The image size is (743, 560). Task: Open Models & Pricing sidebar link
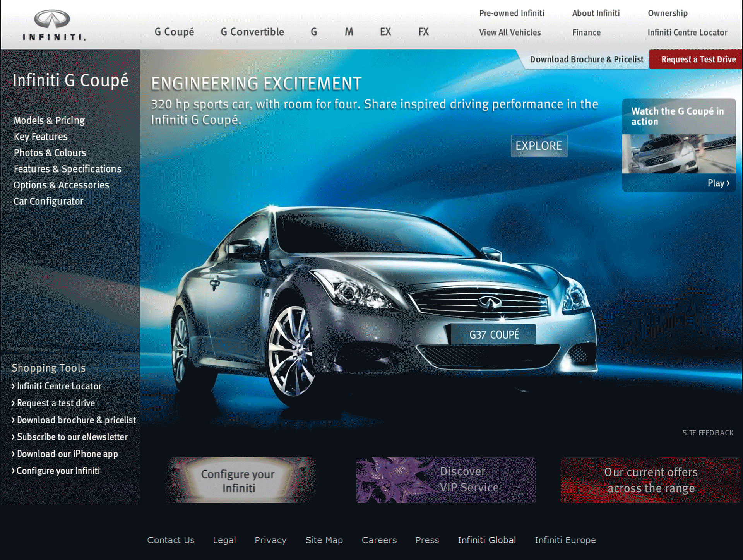[x=49, y=120]
